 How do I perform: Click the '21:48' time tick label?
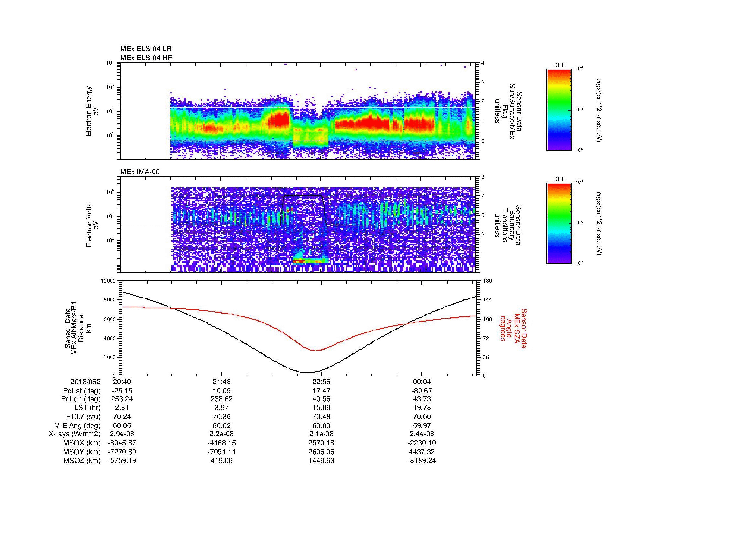point(222,382)
